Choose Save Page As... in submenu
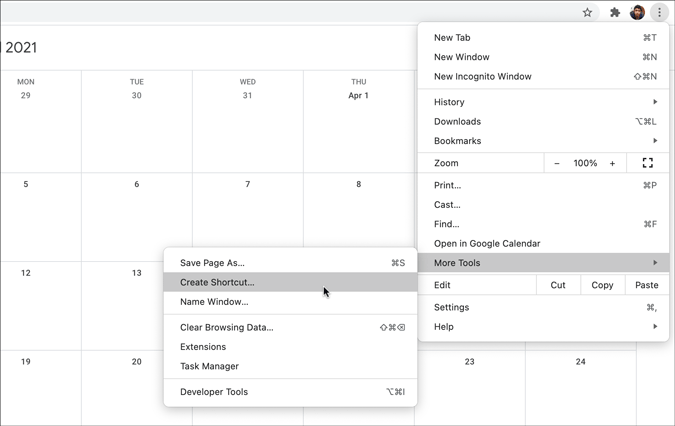This screenshot has width=675, height=426. [291, 262]
